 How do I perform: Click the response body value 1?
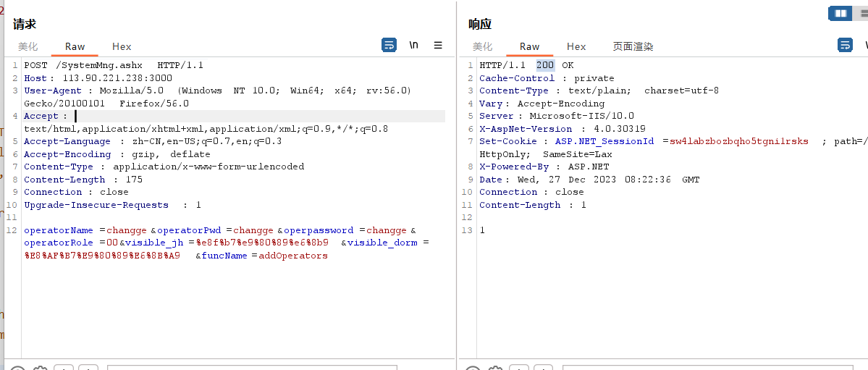click(x=482, y=230)
